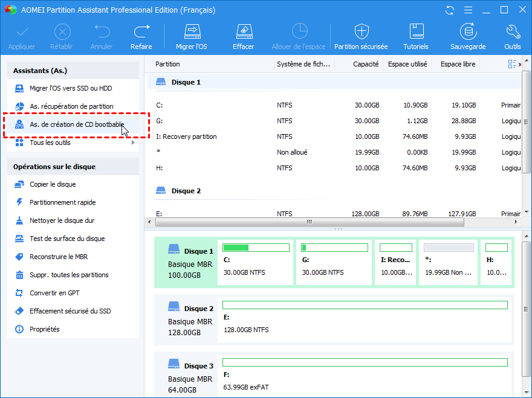
Task: Select the I: Recovery partition row
Action: click(187, 136)
